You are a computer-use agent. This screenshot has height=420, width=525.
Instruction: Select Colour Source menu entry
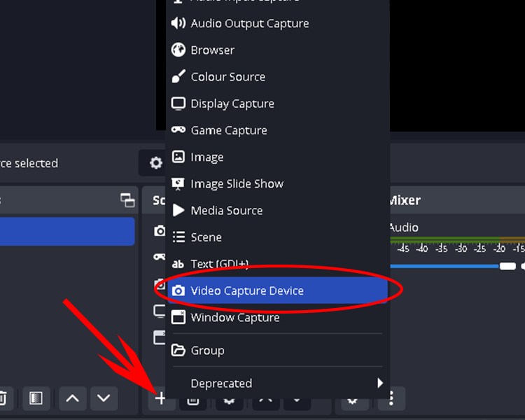277,77
